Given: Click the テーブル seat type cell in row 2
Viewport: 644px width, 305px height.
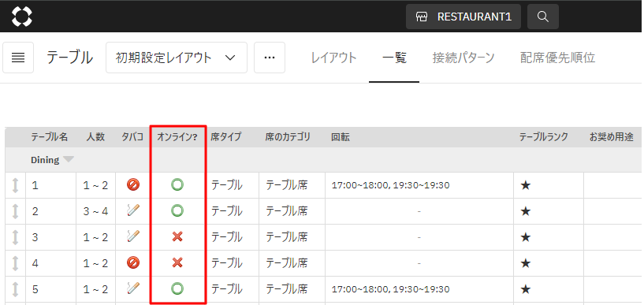Looking at the screenshot, I should (232, 211).
